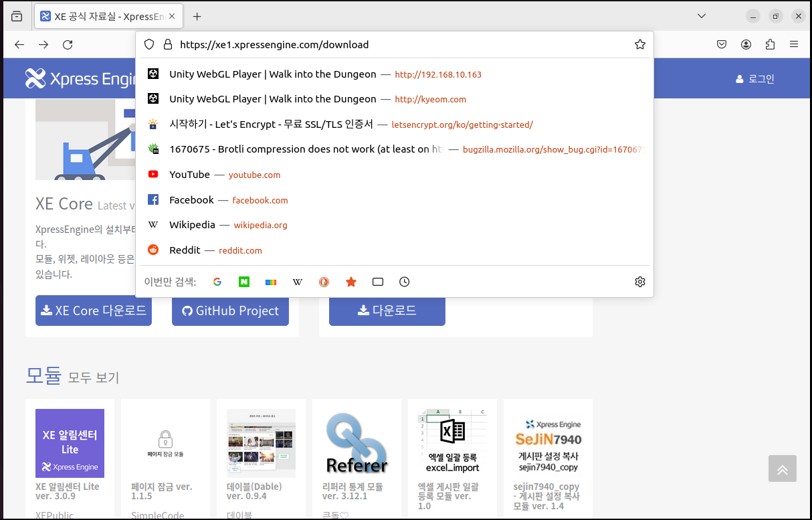Click the blue 다운로드 button
812x520 pixels.
(387, 311)
